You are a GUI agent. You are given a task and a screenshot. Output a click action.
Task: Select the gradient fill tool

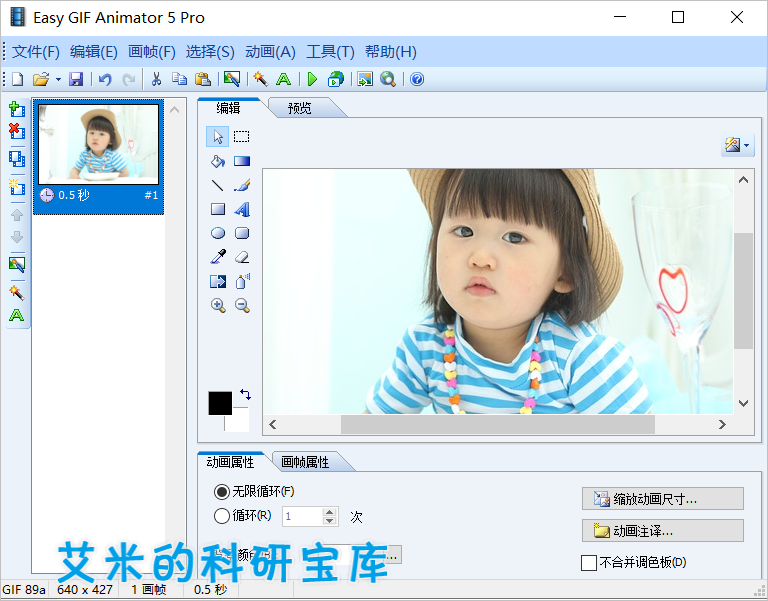point(242,161)
